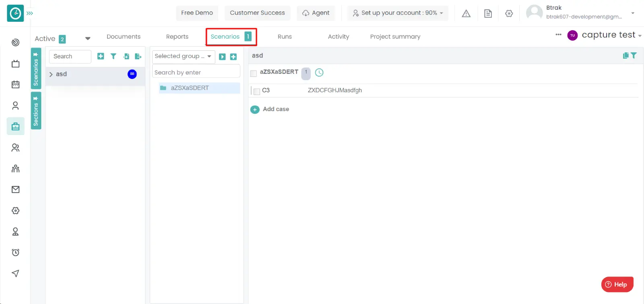Image resolution: width=644 pixels, height=304 pixels.
Task: Click the add scenario plus icon
Action: pyautogui.click(x=101, y=56)
